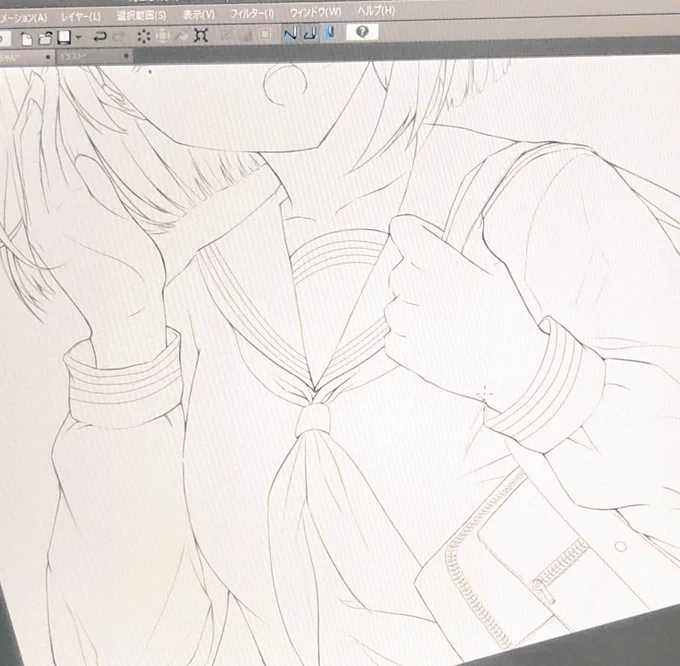680x666 pixels.
Task: Switch to the イラスト document tab
Action: click(x=94, y=56)
